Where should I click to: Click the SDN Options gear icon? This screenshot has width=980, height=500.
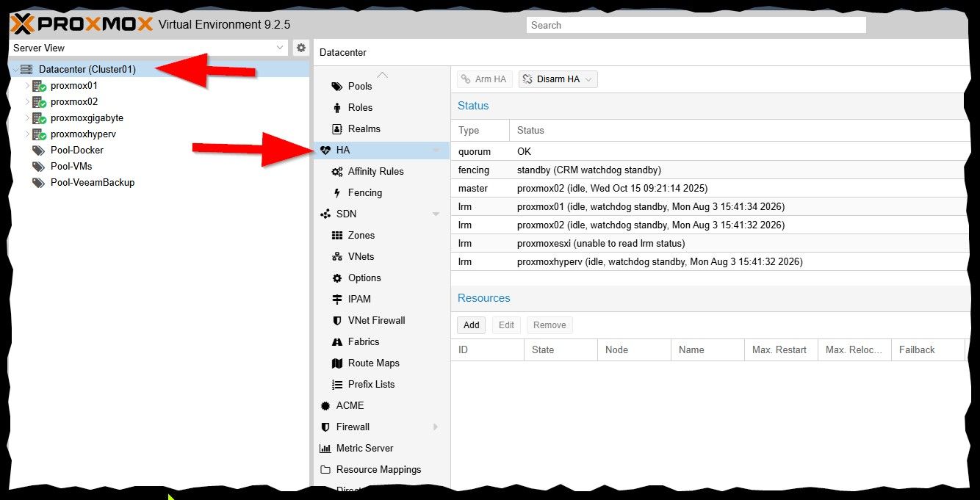pos(337,278)
